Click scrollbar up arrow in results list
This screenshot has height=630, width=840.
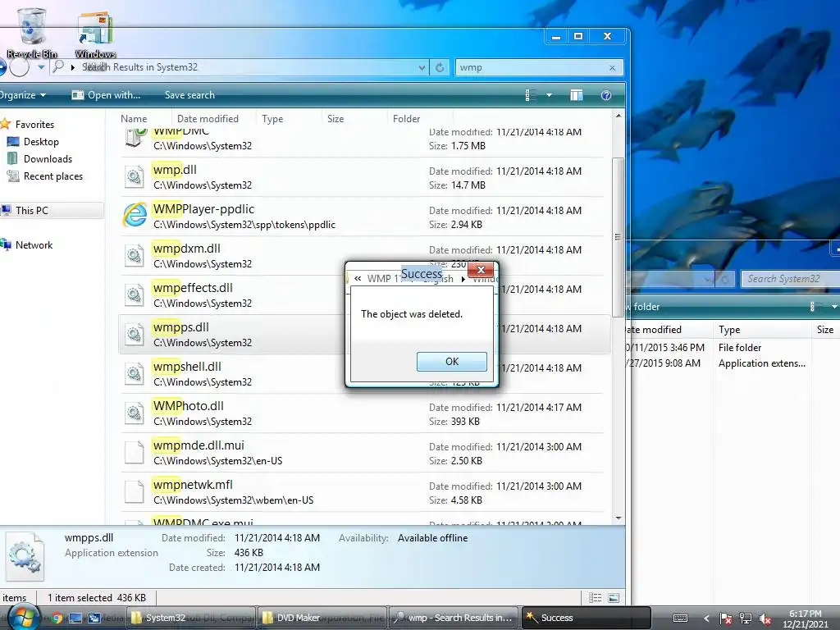(619, 116)
